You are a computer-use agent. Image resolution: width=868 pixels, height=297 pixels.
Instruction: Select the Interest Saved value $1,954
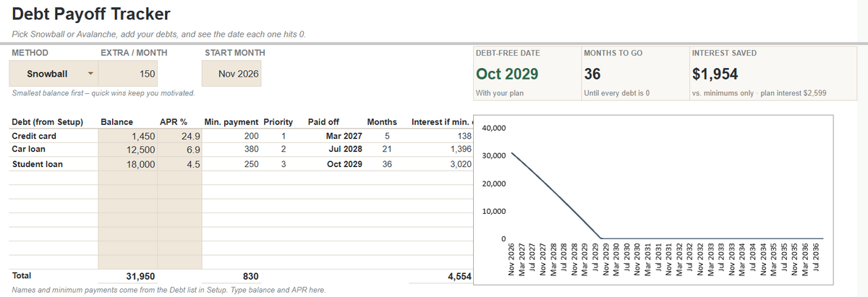tap(715, 74)
